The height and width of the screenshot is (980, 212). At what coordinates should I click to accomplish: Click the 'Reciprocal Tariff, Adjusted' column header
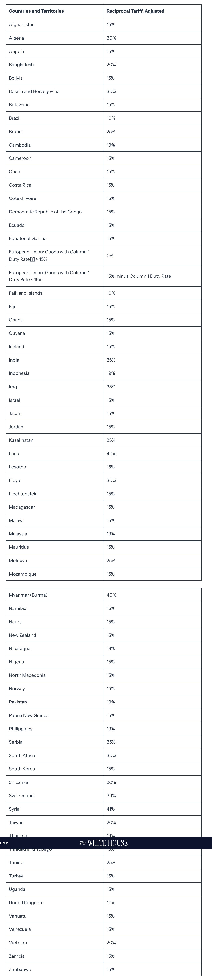tap(135, 11)
